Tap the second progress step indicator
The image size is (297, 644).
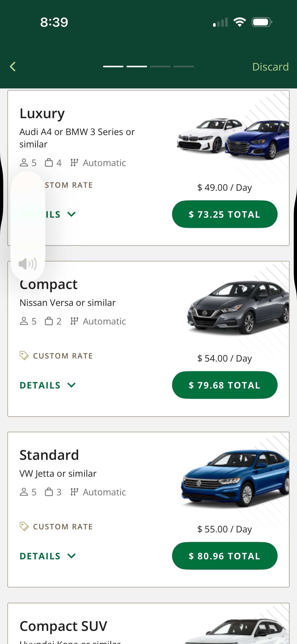pos(137,67)
